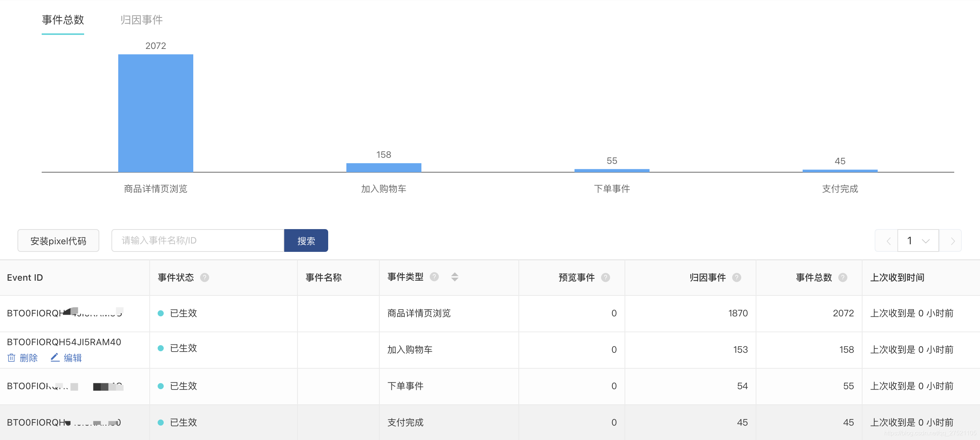Click Event ID BTO0FIORQH54JI5RAM40
This screenshot has height=440, width=980.
[64, 342]
